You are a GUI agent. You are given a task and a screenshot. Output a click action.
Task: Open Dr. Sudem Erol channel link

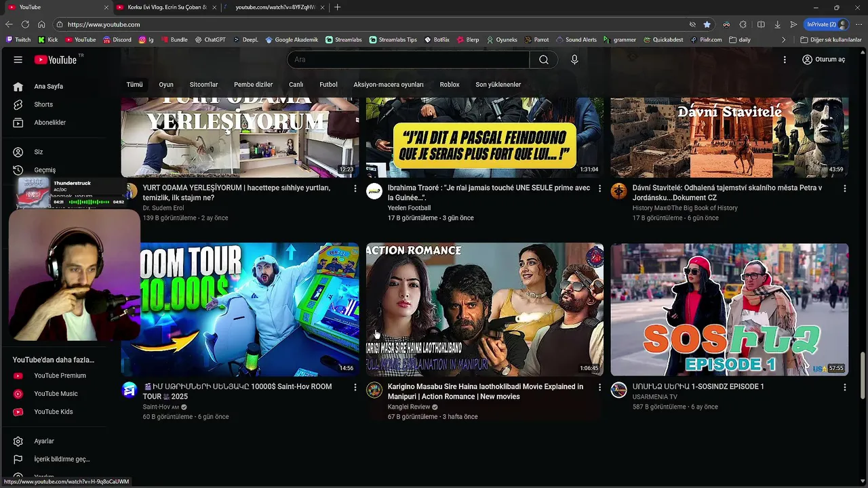click(163, 208)
